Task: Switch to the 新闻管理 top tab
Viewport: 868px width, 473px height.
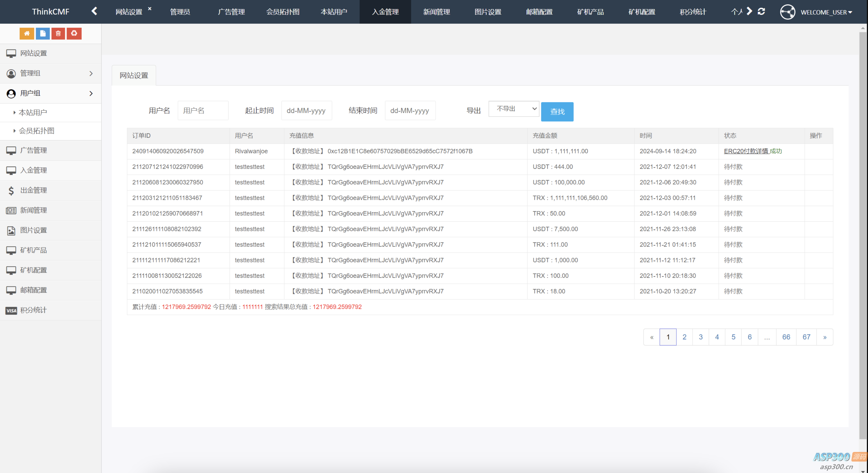Action: 436,12
